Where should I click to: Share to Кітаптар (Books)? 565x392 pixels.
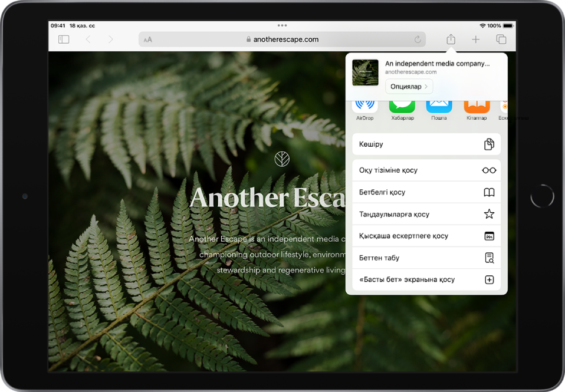tap(477, 110)
